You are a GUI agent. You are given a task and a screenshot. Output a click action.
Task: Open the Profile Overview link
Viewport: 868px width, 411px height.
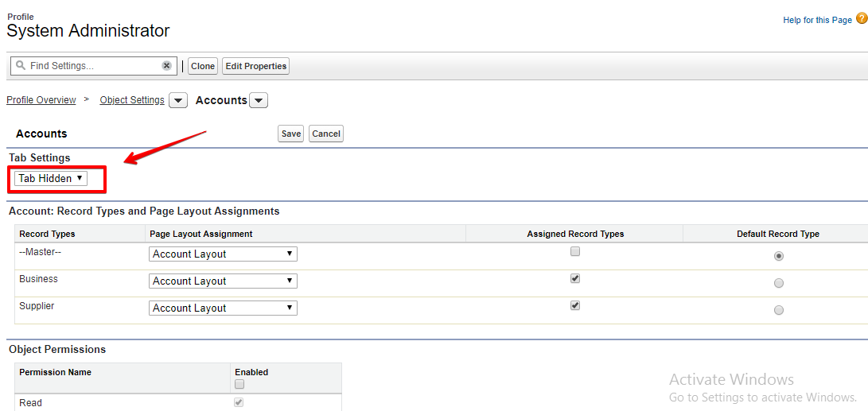(x=41, y=100)
